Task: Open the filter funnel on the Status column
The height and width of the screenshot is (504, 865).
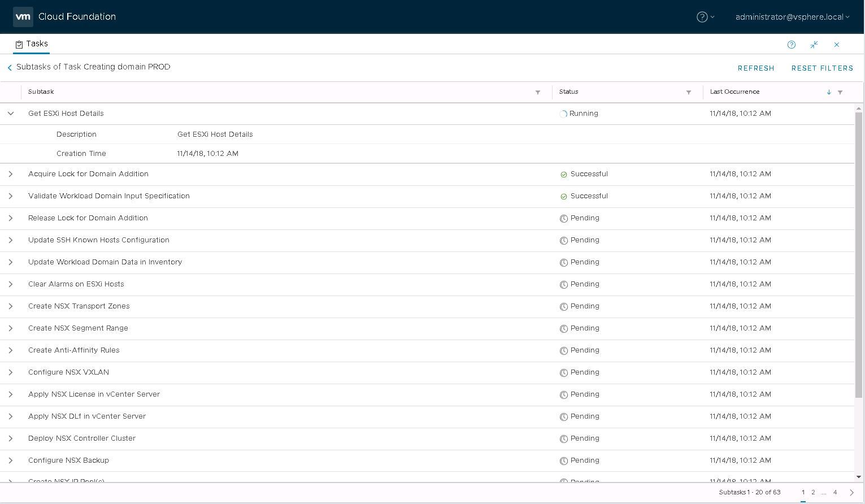Action: 688,92
